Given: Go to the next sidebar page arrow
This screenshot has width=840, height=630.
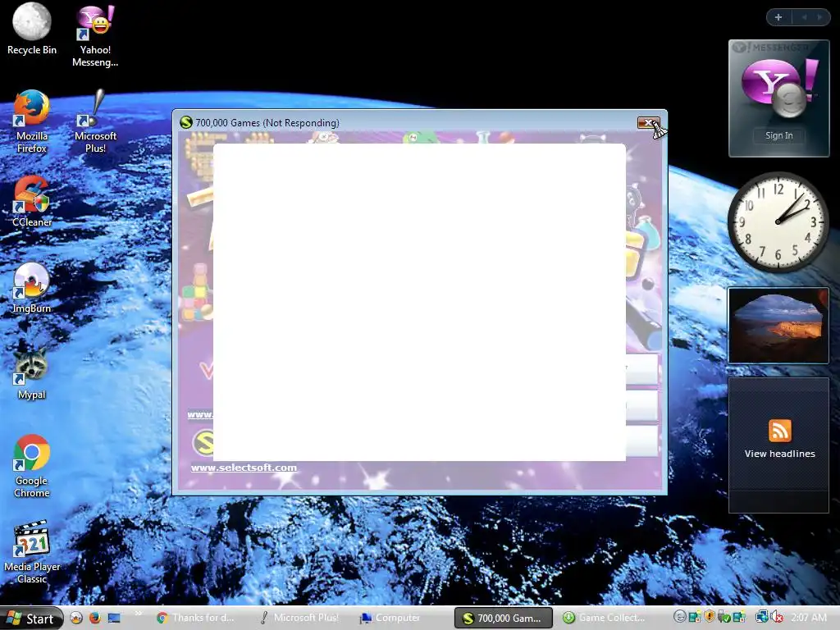Looking at the screenshot, I should 819,17.
